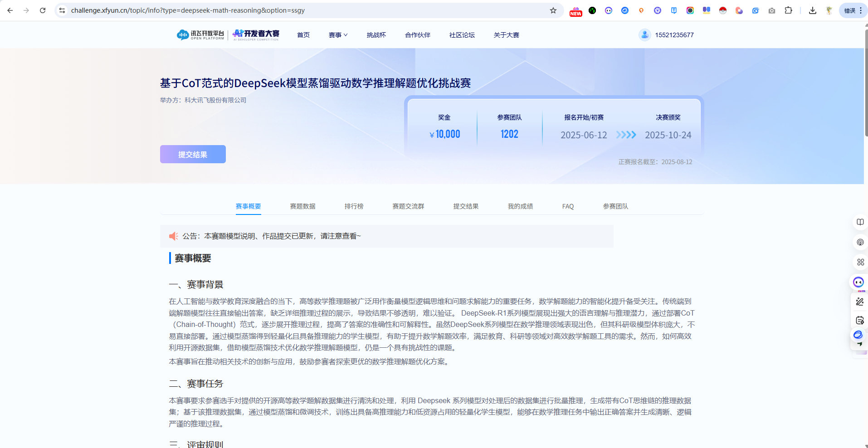Open the orange-purple overlapping-circles extension icon
This screenshot has height=448, width=868.
point(739,10)
